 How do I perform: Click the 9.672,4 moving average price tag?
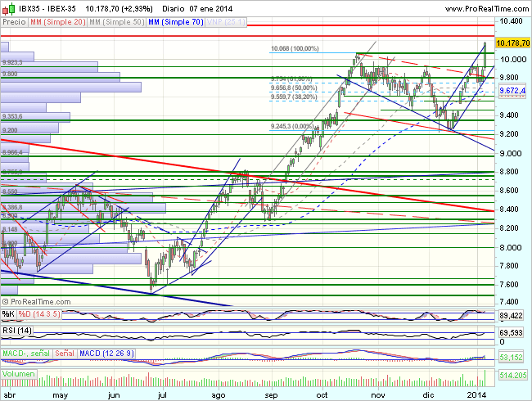pos(513,90)
